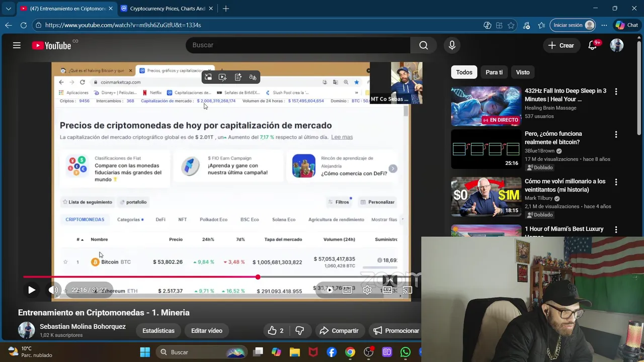Click the video progress bar scrubber
Image resolution: width=644 pixels, height=362 pixels.
click(258, 277)
